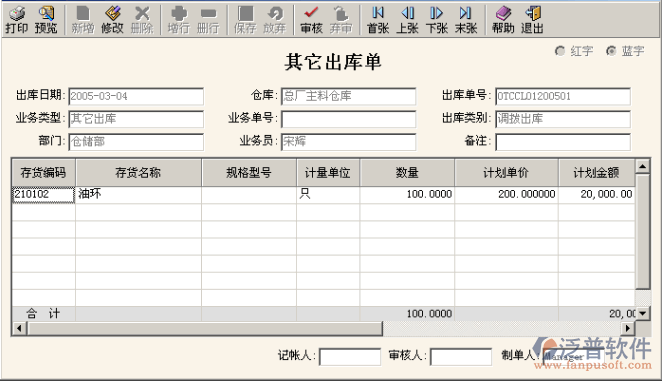Click the 修改 modify icon
The width and height of the screenshot is (662, 381).
click(112, 20)
